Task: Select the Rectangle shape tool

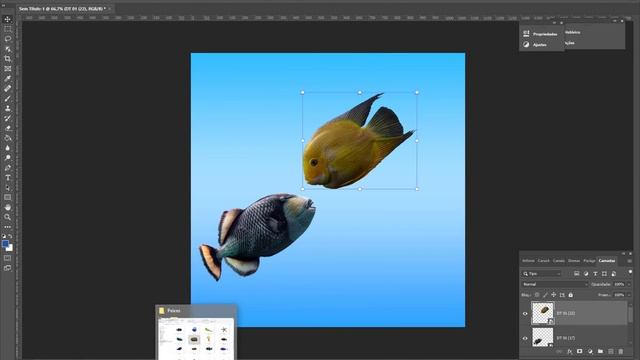Action: click(7, 197)
